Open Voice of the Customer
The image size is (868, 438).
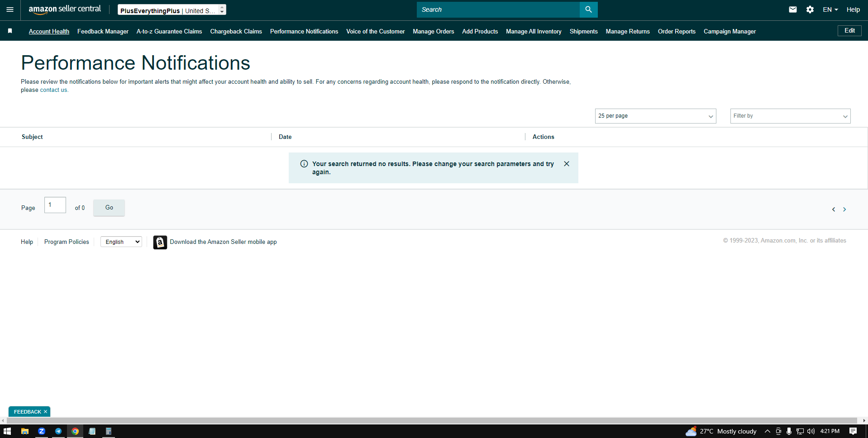point(376,31)
